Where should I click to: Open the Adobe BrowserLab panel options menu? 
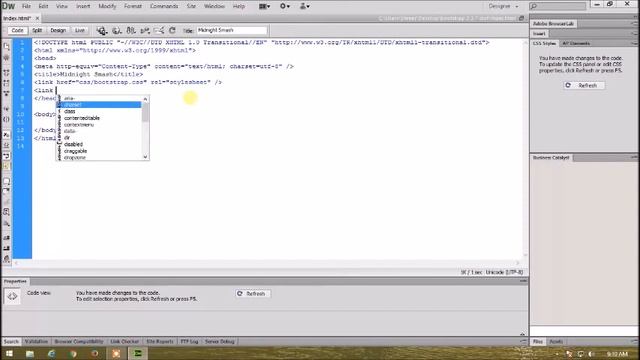click(x=634, y=24)
